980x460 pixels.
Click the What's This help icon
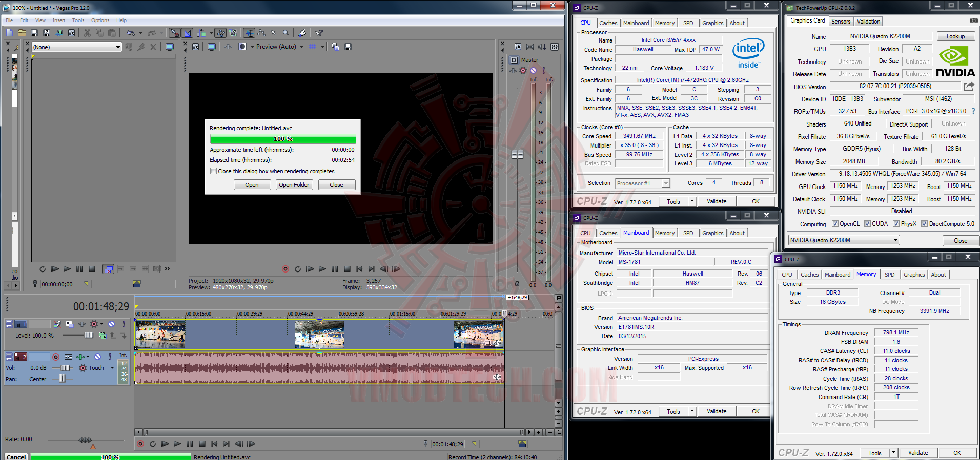(x=319, y=33)
